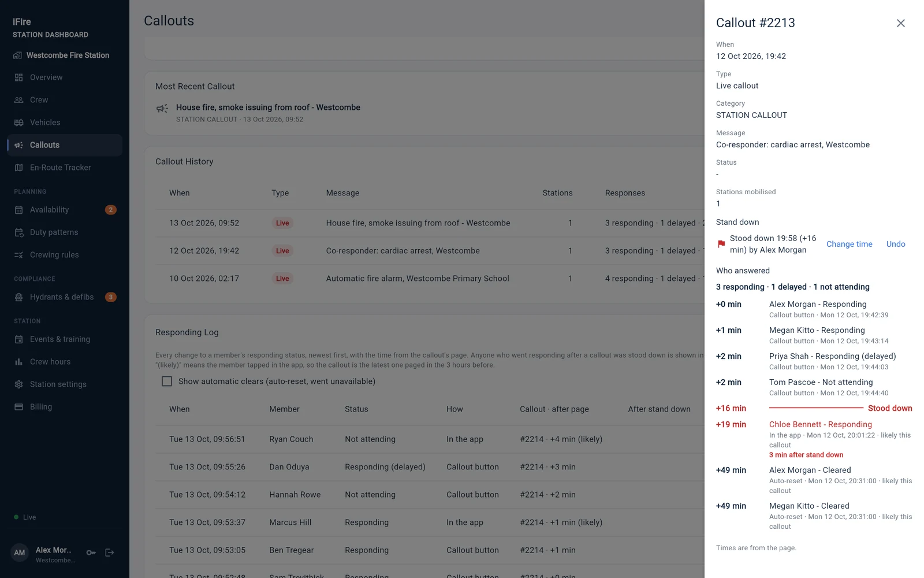Open the Duty patterns menu item
Screen dimensions: 924x578
(65, 232)
